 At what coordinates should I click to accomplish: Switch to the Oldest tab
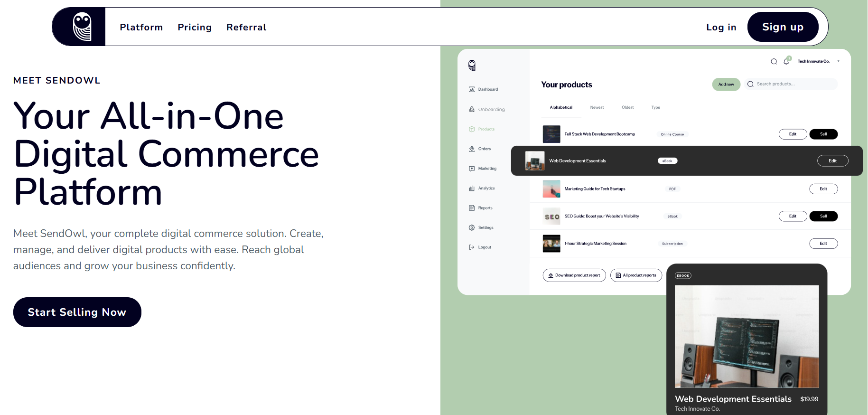tap(627, 107)
